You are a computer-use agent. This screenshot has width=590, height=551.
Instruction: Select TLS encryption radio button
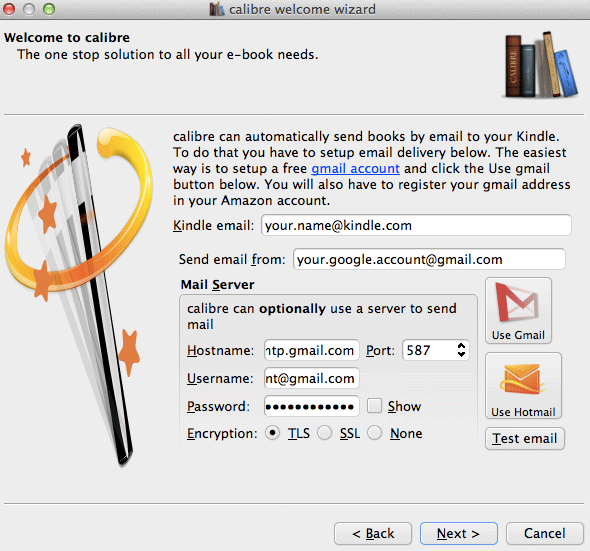point(272,433)
